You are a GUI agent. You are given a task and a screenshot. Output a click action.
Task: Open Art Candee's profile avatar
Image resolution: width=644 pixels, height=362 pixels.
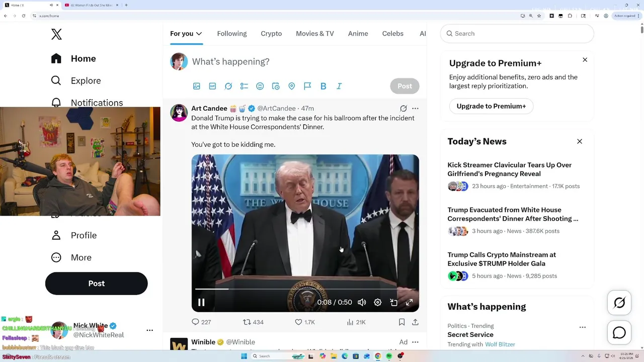[x=179, y=113]
